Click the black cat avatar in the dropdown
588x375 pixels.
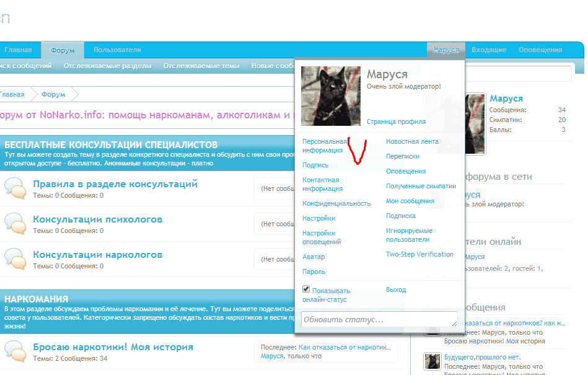[330, 96]
